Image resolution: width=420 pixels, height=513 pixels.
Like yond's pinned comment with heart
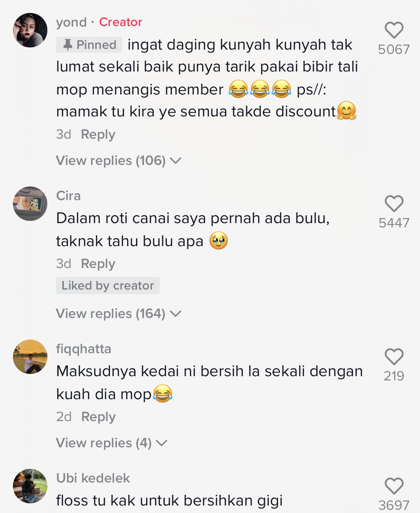394,30
